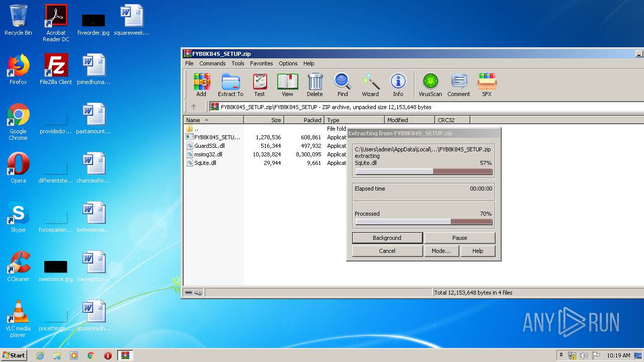Open the joinedhuma... Word document on desktop
This screenshot has width=644, height=362.
[94, 69]
